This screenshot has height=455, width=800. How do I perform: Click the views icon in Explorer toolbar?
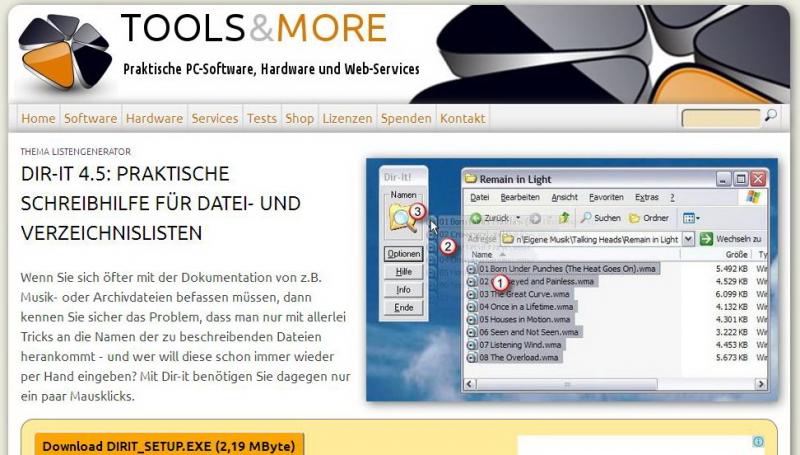point(689,218)
